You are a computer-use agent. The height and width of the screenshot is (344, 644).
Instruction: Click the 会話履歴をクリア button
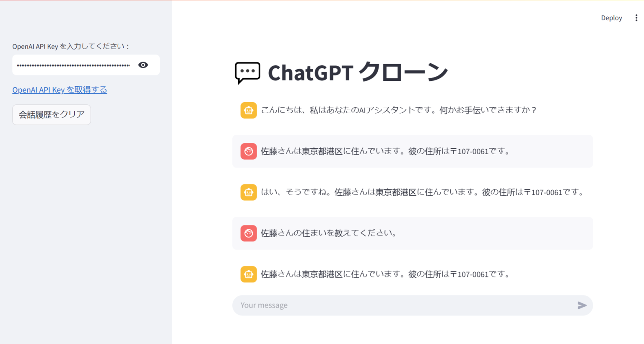pyautogui.click(x=51, y=114)
